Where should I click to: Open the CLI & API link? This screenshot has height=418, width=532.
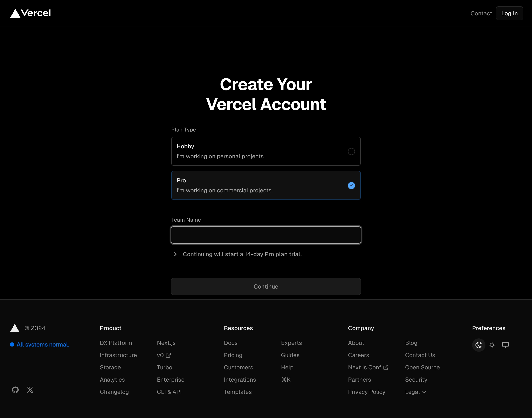[x=169, y=392]
